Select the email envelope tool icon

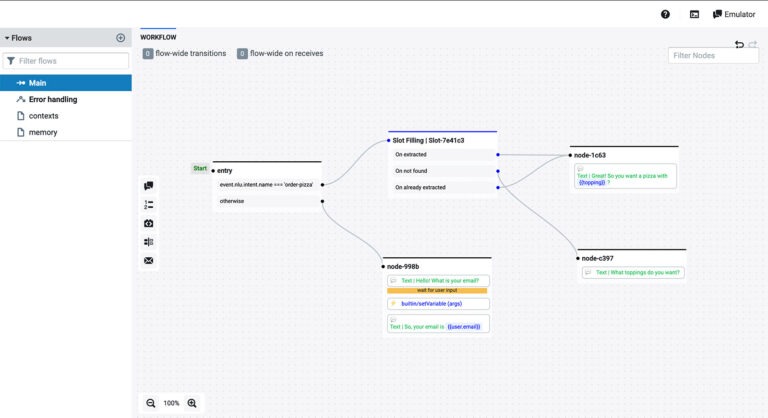click(x=148, y=261)
